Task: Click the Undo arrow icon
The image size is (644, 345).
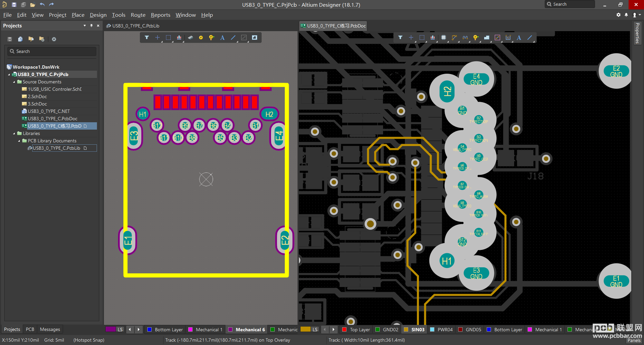Action: [42, 5]
